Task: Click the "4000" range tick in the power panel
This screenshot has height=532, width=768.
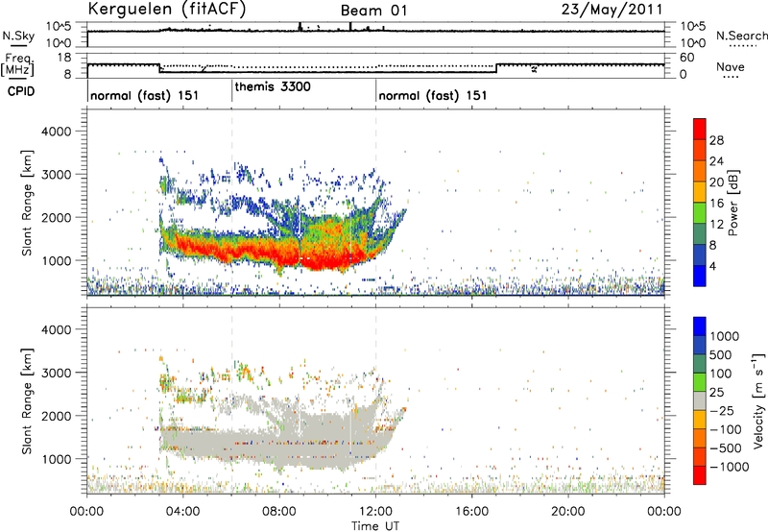Action: click(56, 132)
